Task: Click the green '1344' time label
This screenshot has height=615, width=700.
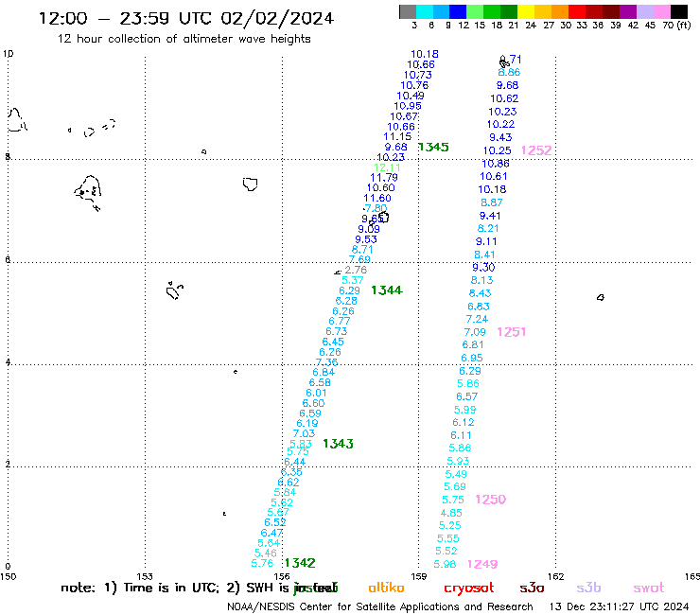Action: pyautogui.click(x=387, y=290)
